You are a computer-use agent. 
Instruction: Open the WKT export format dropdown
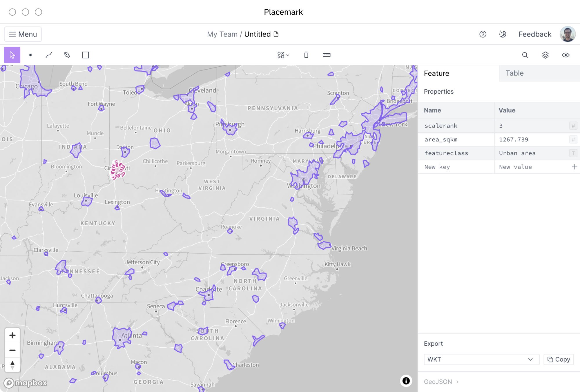pos(481,360)
